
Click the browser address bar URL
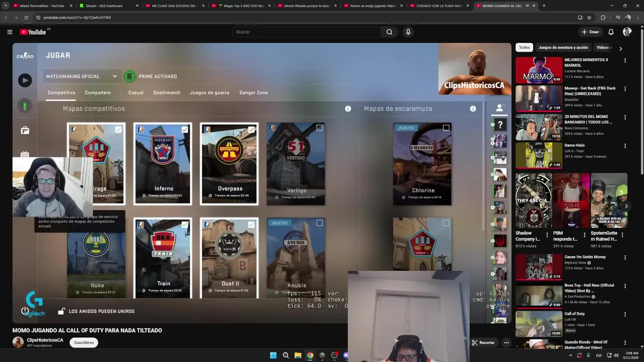pos(77,17)
